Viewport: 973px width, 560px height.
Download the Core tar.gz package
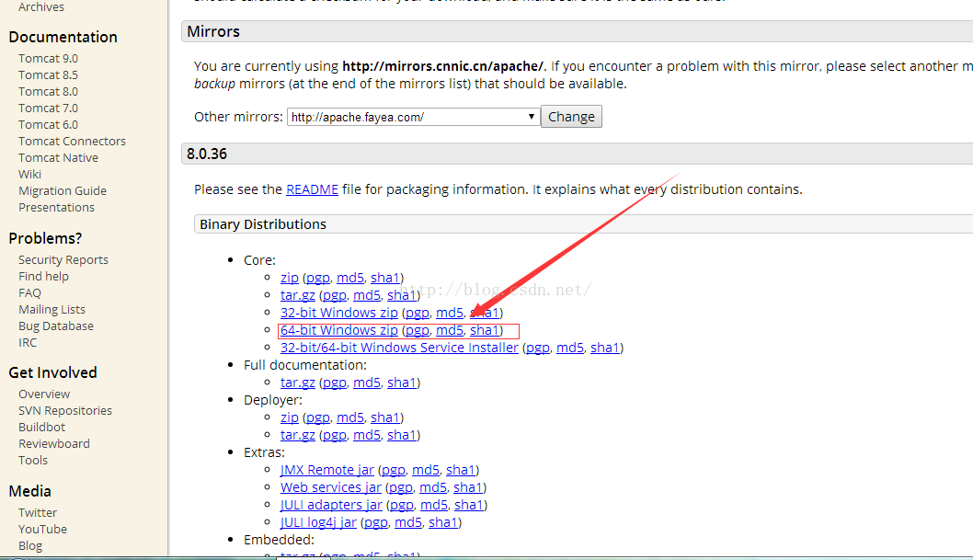[x=298, y=295]
